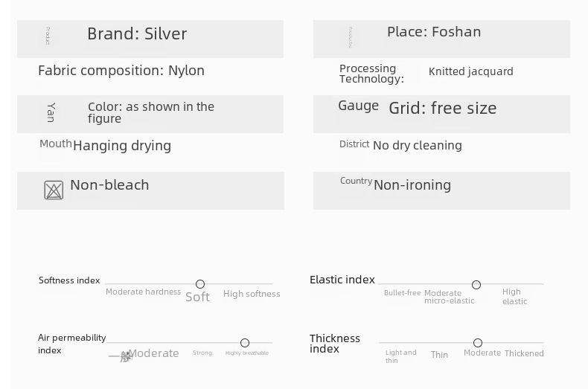Image resolution: width=588 pixels, height=389 pixels.
Task: Click the small vertical Product label beside Brand
Action: pyautogui.click(x=48, y=36)
